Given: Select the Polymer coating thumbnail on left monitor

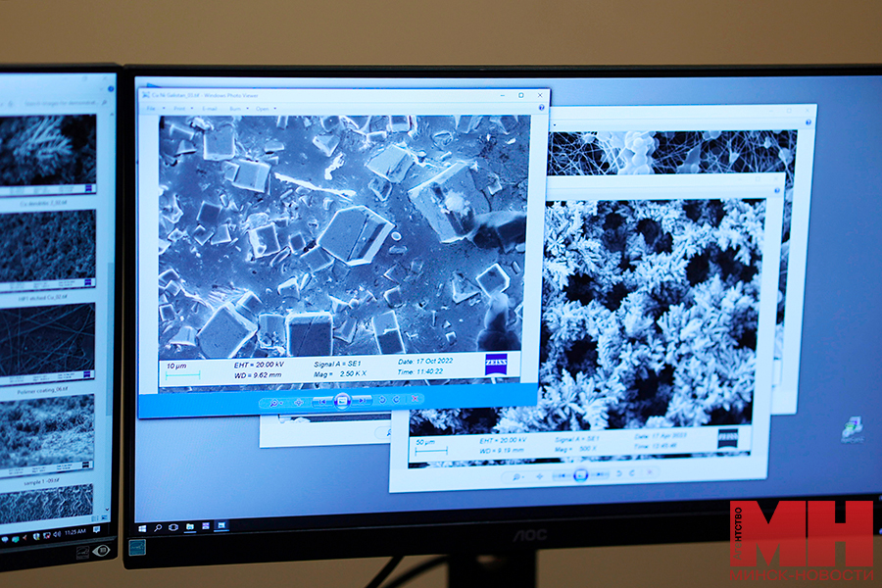Looking at the screenshot, I should tap(48, 429).
